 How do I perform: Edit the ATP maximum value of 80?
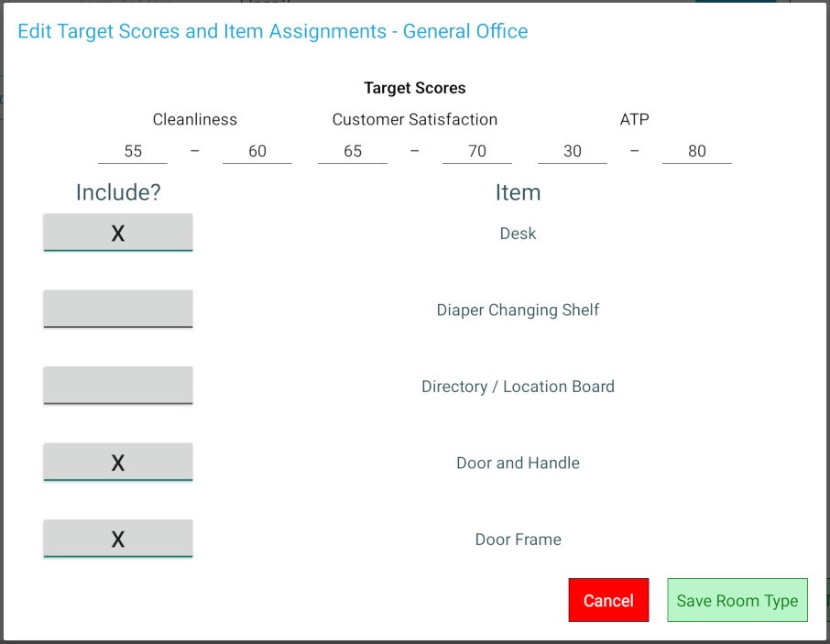point(697,151)
